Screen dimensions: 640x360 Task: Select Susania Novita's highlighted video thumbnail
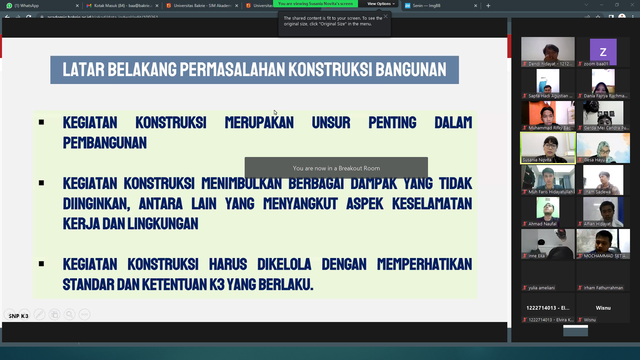(548, 148)
